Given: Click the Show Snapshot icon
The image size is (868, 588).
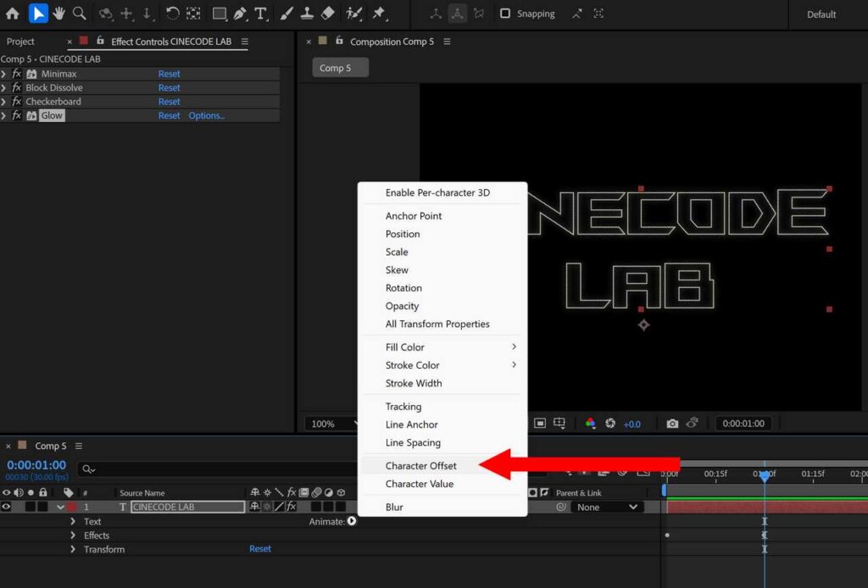Looking at the screenshot, I should tap(692, 423).
